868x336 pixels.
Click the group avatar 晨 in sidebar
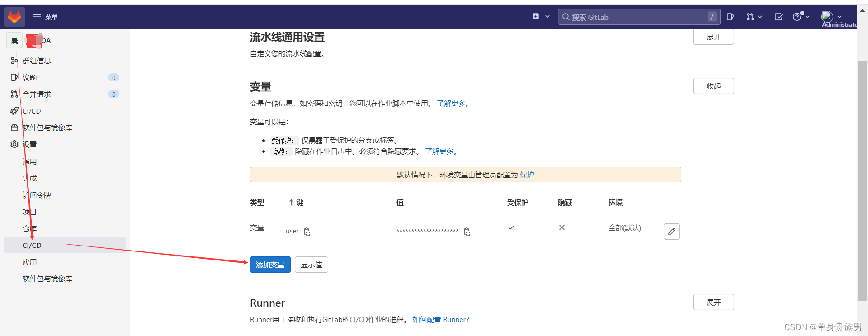14,41
